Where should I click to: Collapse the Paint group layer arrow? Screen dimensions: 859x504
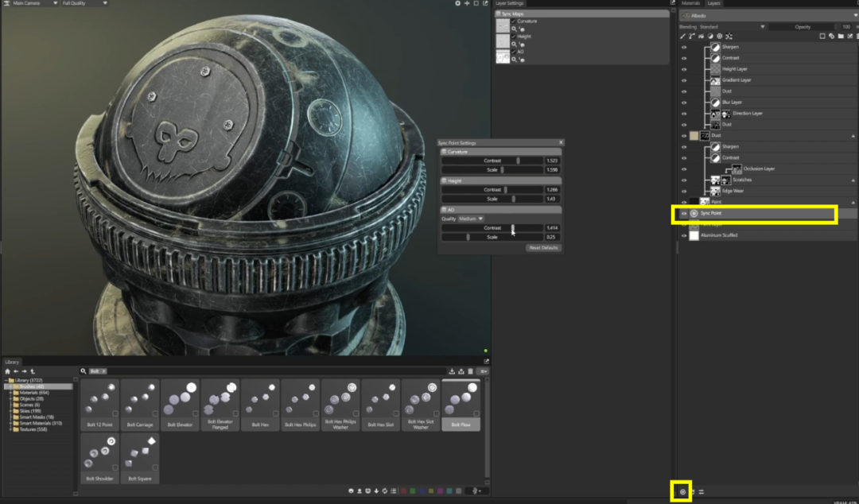point(853,202)
